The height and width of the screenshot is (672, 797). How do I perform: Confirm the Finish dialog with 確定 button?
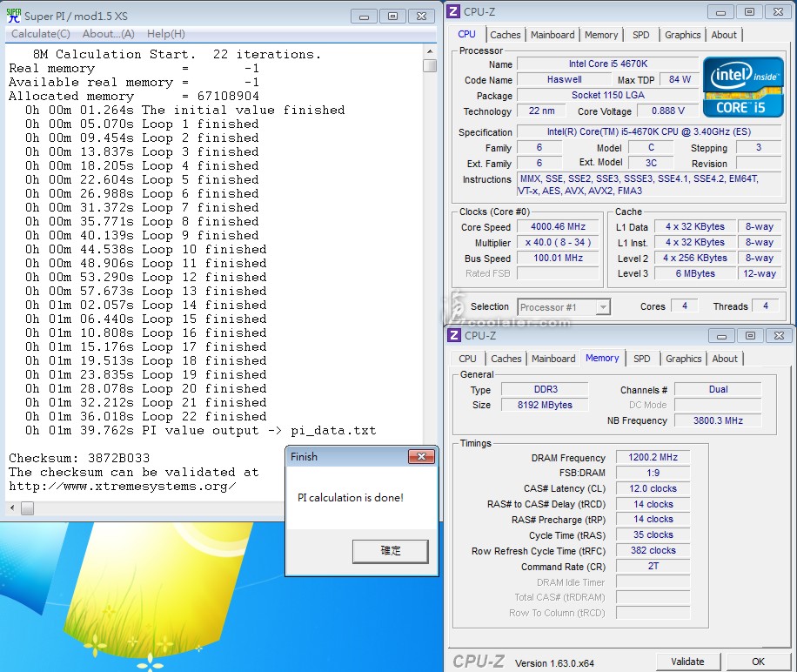(x=391, y=550)
